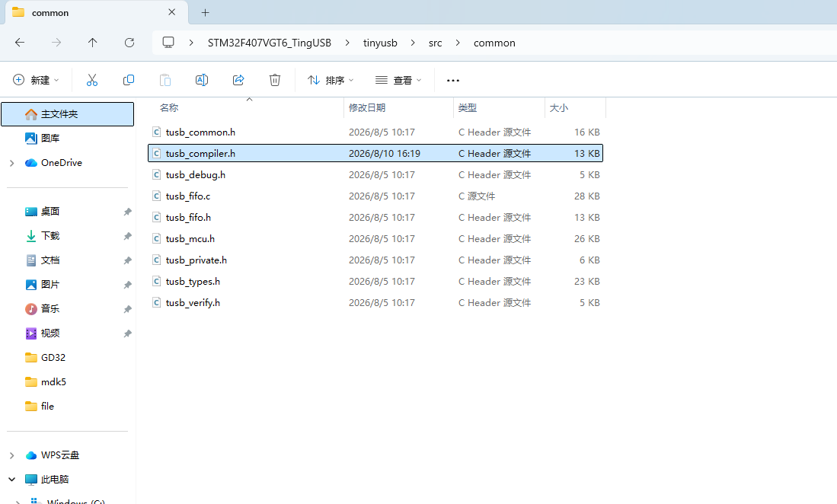Unpin 视频 using its pin icon

[127, 334]
